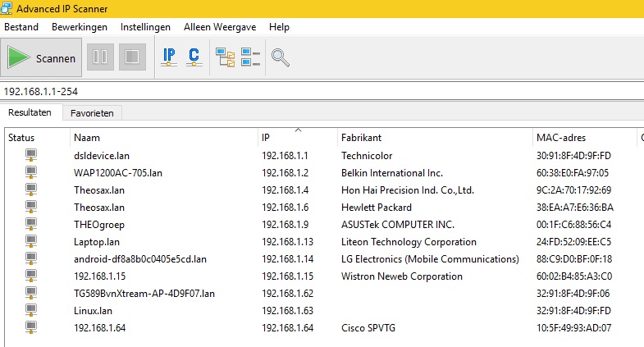This screenshot has width=644, height=347.
Task: Click status icon of Theosax.lan at 192.168.1.4
Action: point(31,190)
